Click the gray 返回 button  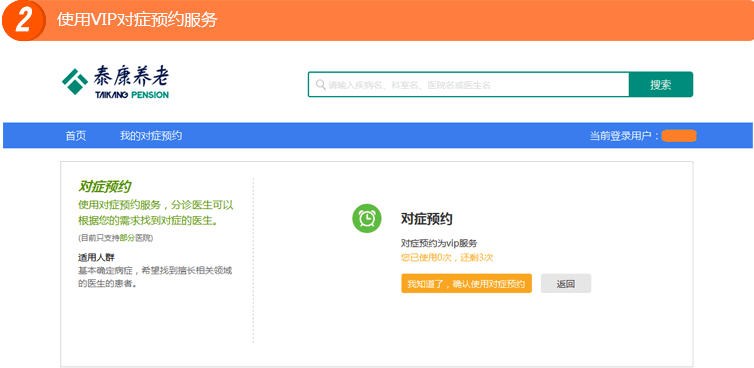point(566,284)
